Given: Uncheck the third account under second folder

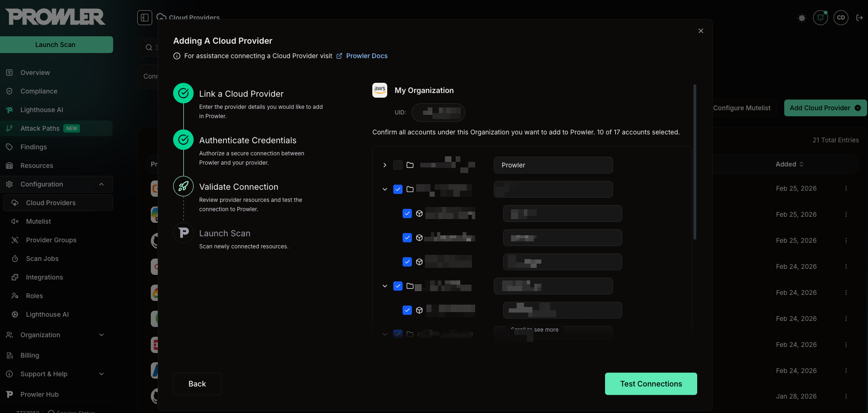Looking at the screenshot, I should (x=407, y=262).
